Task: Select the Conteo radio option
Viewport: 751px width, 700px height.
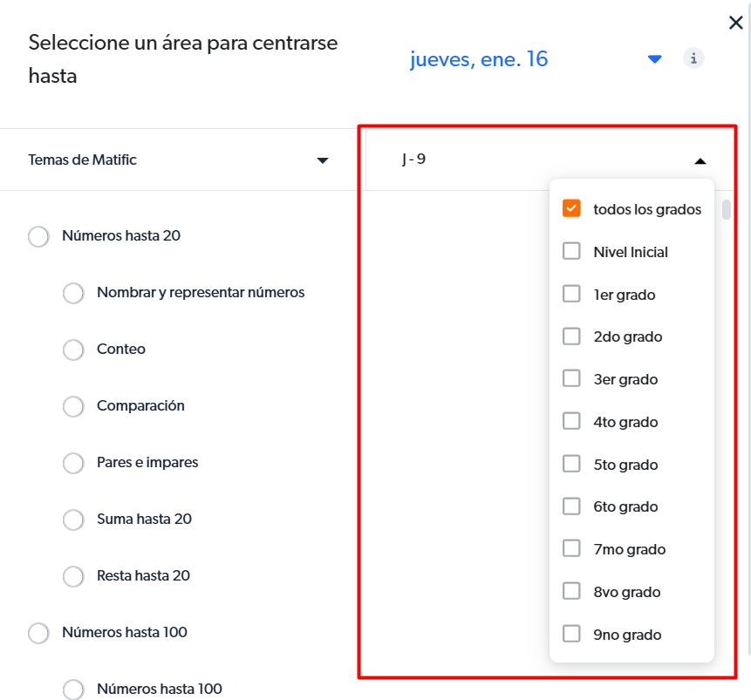Action: pyautogui.click(x=73, y=350)
